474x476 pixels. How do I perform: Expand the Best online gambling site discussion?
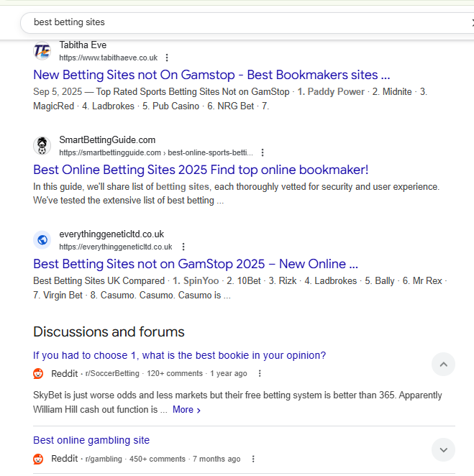(443, 450)
